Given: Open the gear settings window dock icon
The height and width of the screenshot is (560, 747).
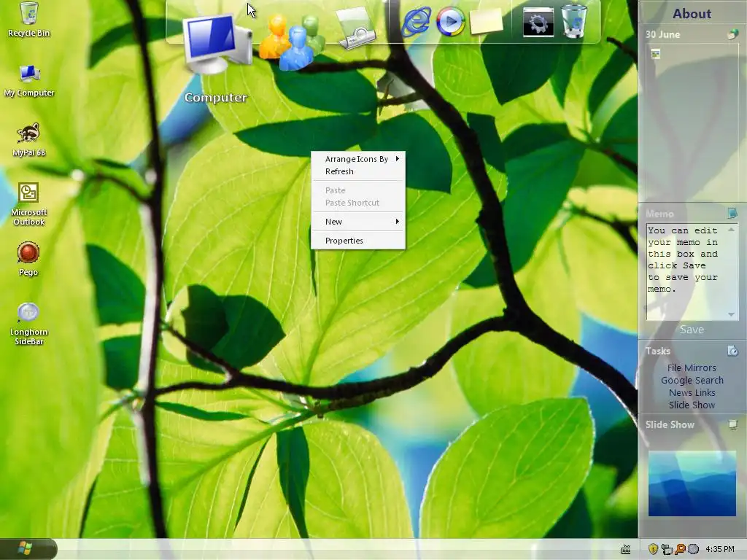Looking at the screenshot, I should [x=538, y=22].
